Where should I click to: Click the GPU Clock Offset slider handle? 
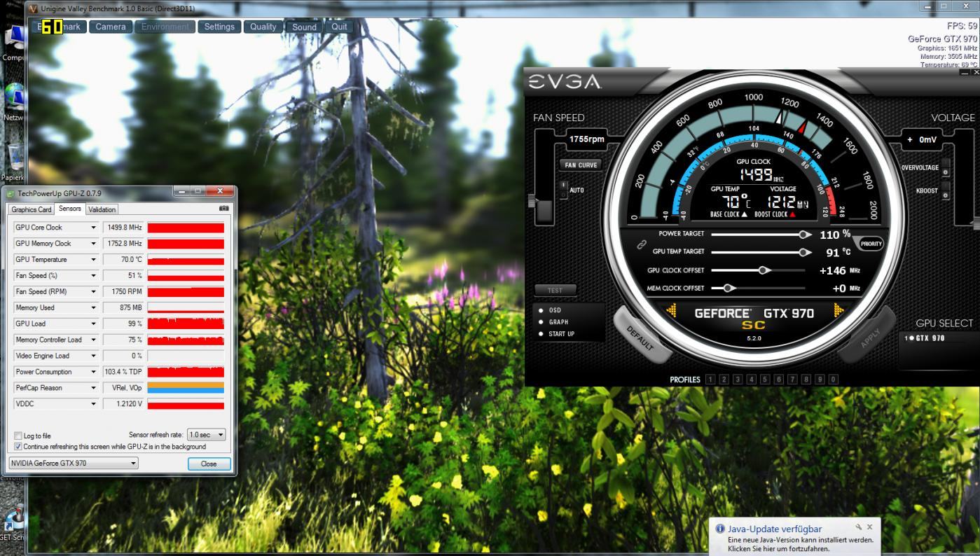coord(764,270)
